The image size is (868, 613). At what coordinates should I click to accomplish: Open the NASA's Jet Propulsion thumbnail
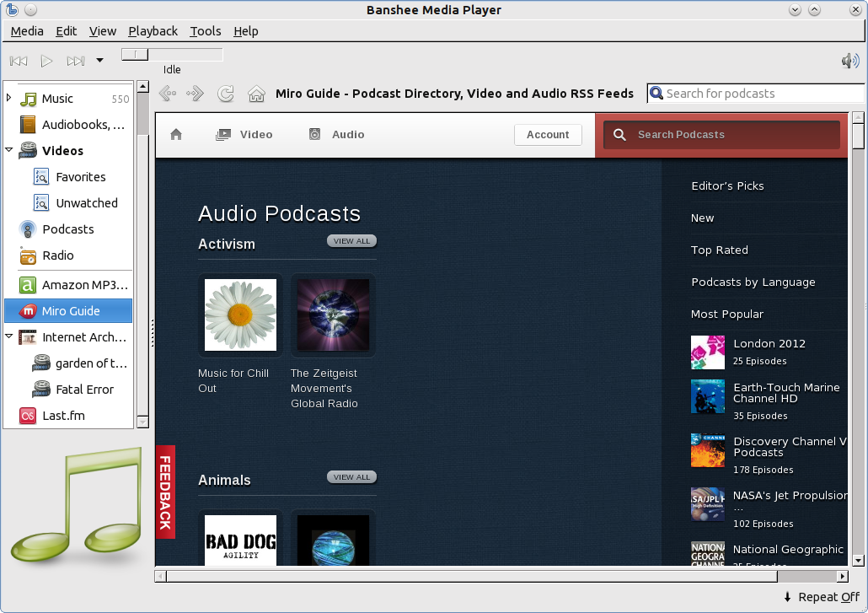tap(708, 504)
